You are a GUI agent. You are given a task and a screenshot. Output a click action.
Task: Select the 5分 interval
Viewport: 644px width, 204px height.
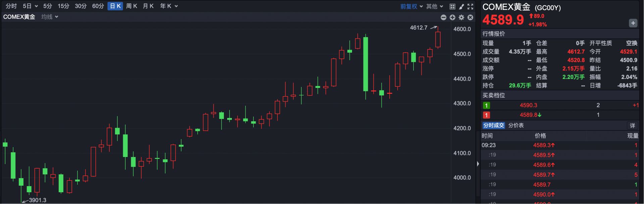48,6
